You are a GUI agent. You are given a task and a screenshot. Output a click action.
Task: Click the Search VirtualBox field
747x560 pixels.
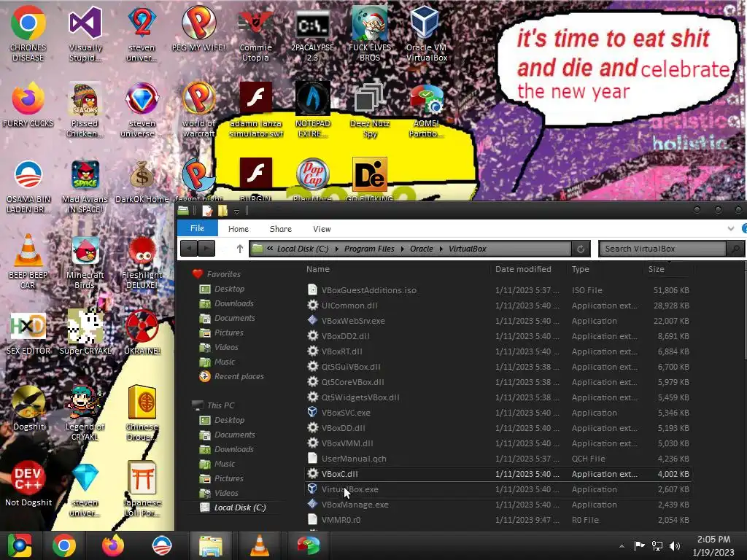pyautogui.click(x=662, y=249)
